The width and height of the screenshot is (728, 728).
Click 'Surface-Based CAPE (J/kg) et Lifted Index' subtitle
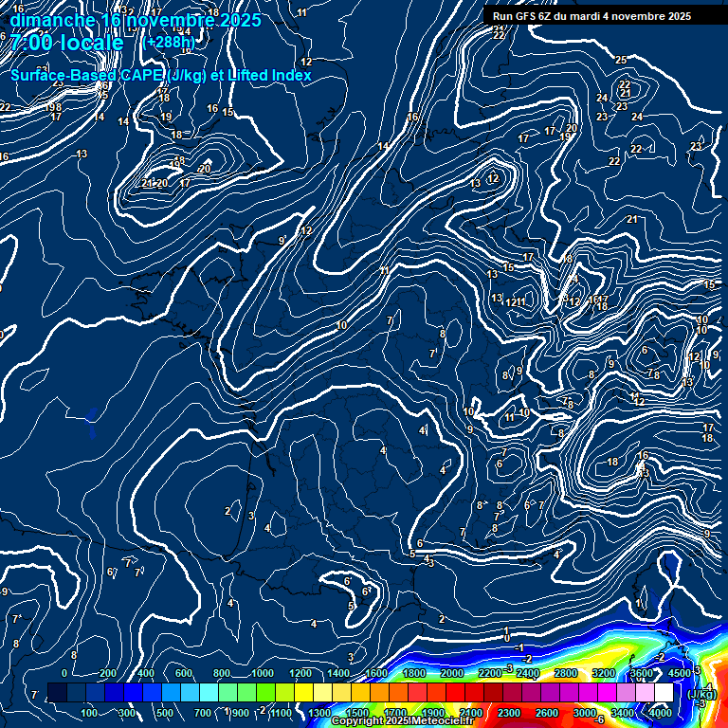pos(160,75)
